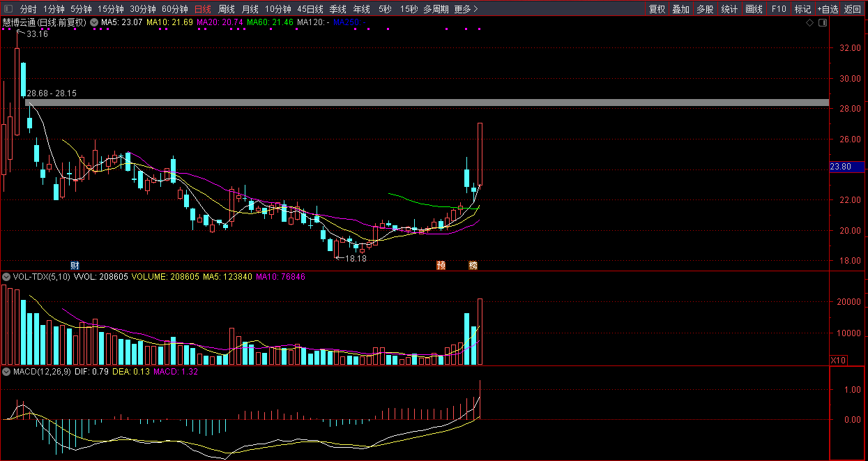The image size is (868, 461).
Task: Open the 更多 more periods menu
Action: tap(465, 9)
